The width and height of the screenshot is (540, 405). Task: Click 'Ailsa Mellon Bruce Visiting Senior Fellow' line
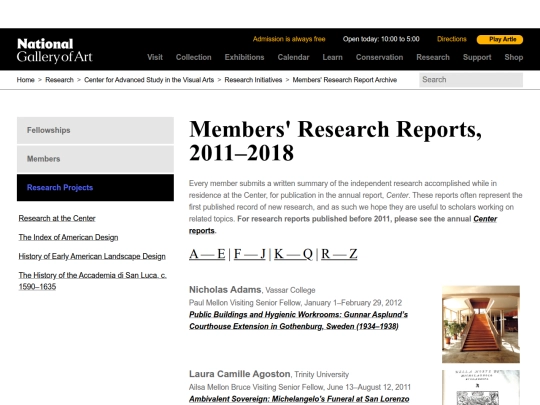(300, 387)
